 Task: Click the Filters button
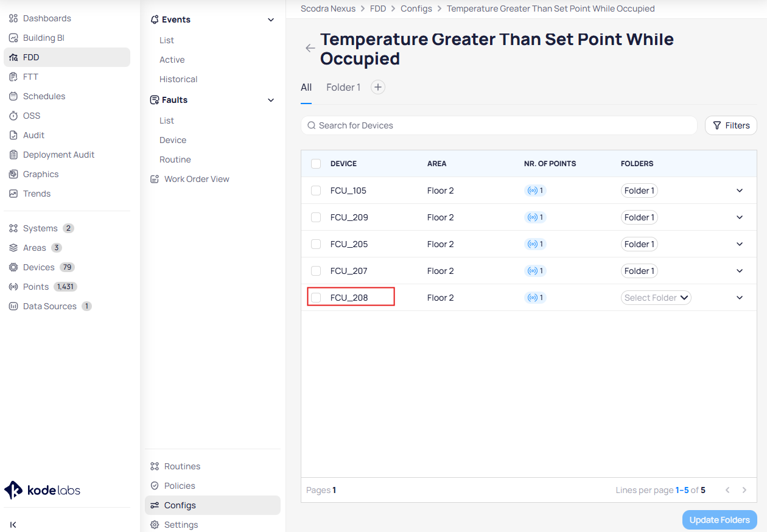pos(731,125)
